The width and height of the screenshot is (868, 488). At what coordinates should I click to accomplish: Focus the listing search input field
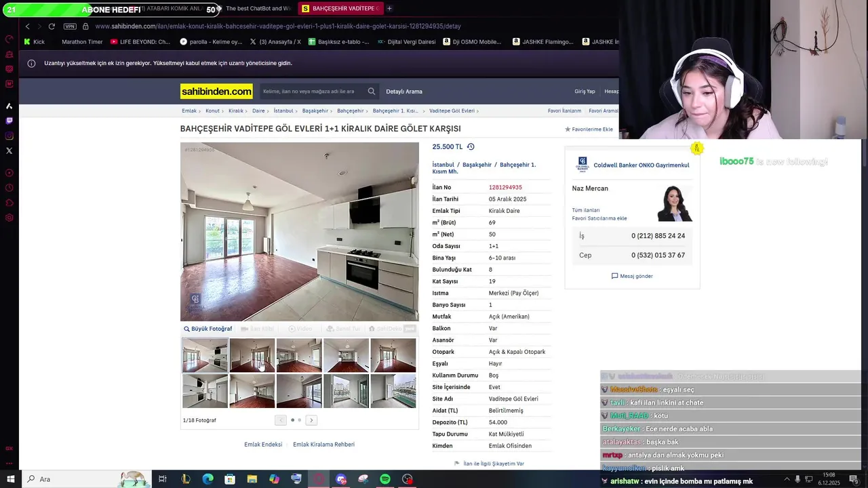click(x=313, y=91)
